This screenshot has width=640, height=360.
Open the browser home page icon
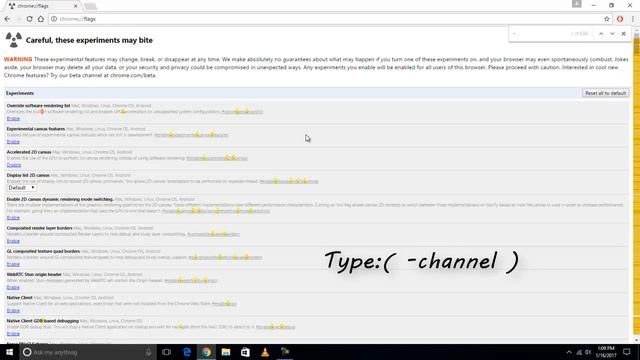tap(41, 19)
